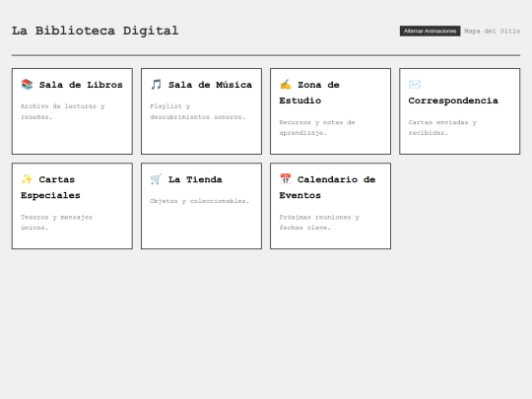This screenshot has width=532, height=399.
Task: Click the La Biblioteca Digital site title
Action: coord(95,31)
